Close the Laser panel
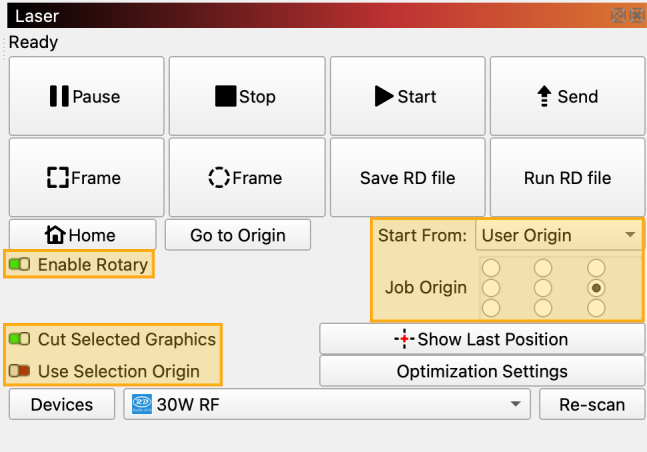 (x=636, y=15)
